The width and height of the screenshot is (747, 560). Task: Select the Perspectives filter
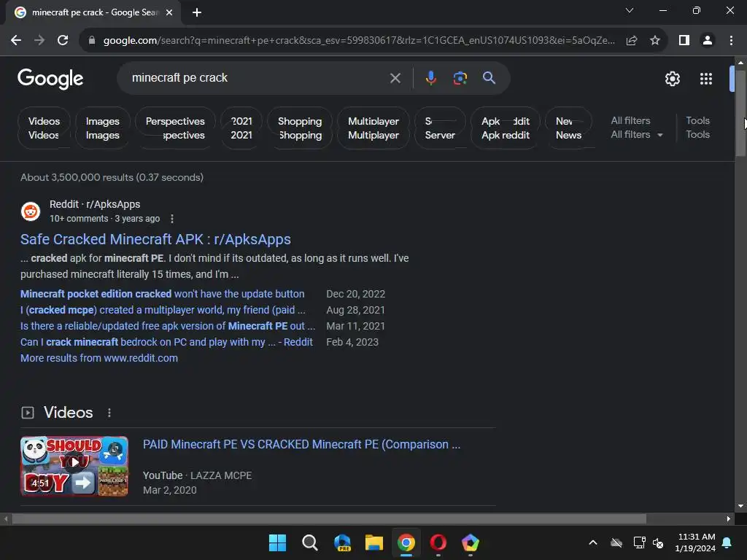(x=175, y=128)
